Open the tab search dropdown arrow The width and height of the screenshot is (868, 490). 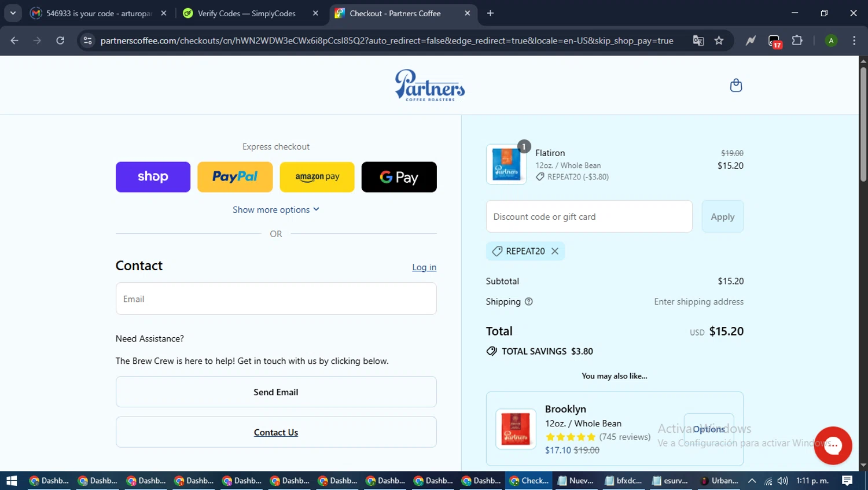[13, 13]
